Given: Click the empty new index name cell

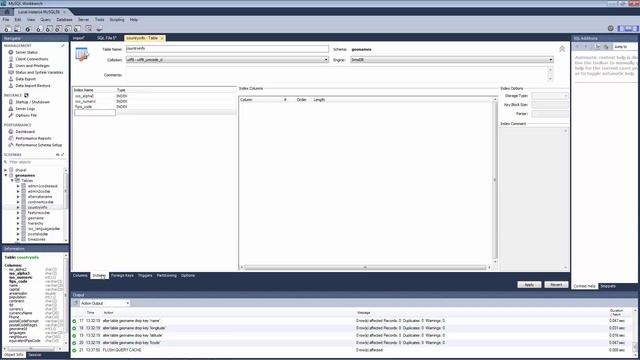Looking at the screenshot, I should coord(95,112).
